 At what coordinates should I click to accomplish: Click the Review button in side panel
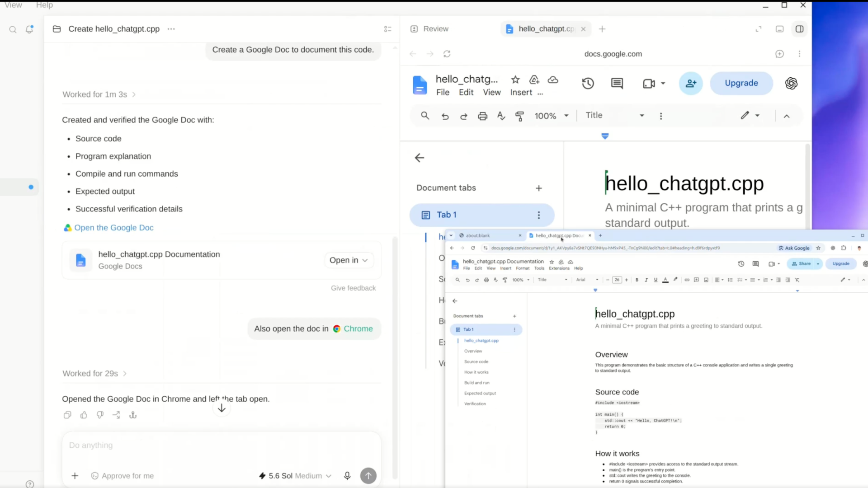coord(429,29)
